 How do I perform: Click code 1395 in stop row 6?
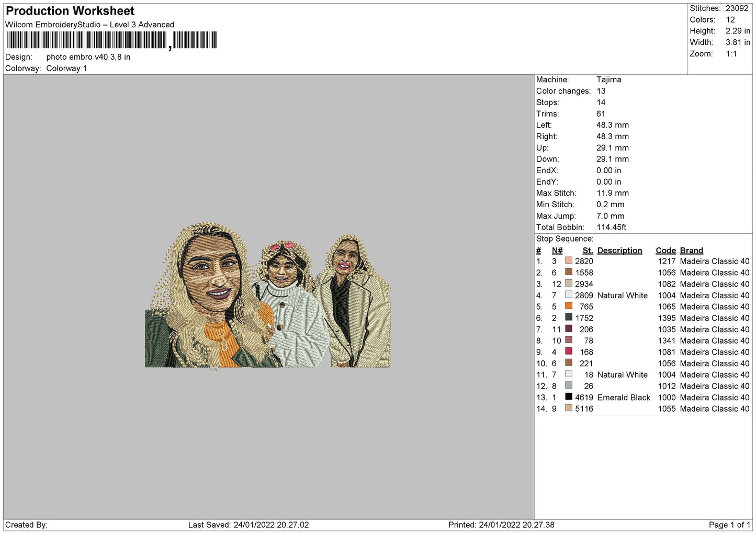click(x=667, y=318)
